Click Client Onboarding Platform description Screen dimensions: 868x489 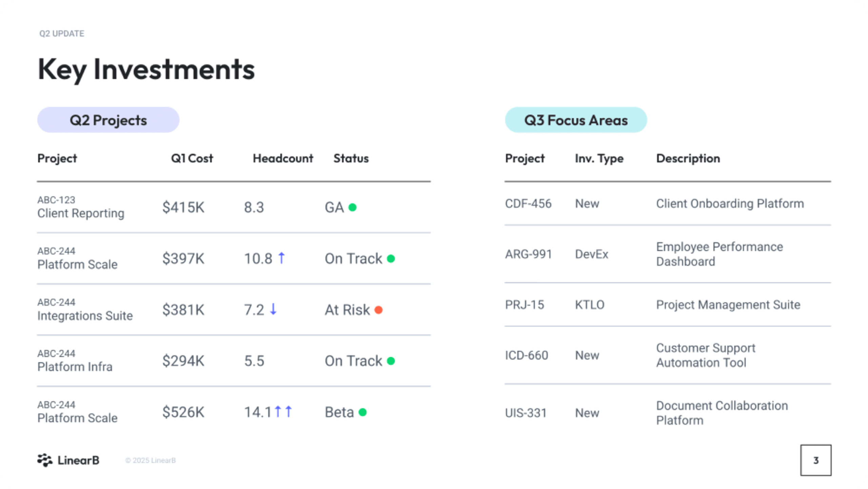click(x=730, y=204)
